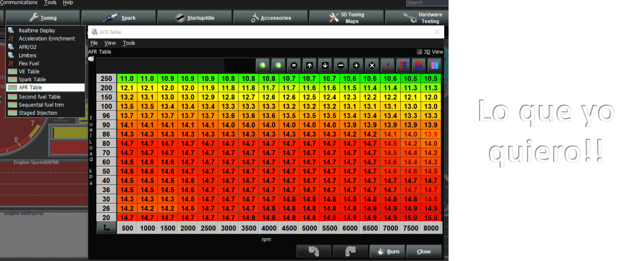The width and height of the screenshot is (644, 261).
Task: Open the View menu in AFR Table
Action: [x=110, y=43]
